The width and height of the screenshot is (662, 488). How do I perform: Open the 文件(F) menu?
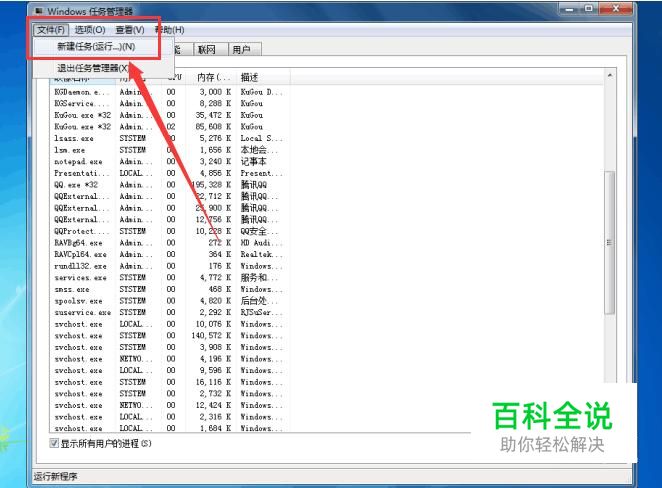[51, 30]
